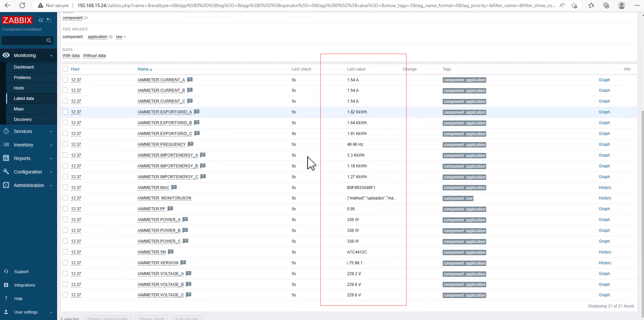The height and width of the screenshot is (320, 644).
Task: Open History link for IAMMETER: MONITORJSON
Action: (x=605, y=198)
